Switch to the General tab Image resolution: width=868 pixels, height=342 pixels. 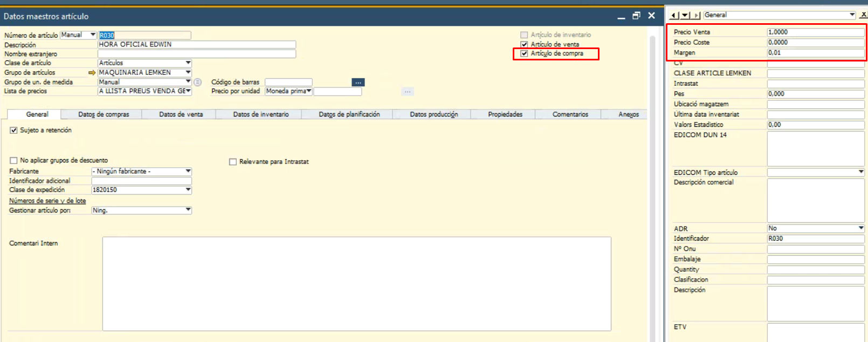[x=37, y=114]
